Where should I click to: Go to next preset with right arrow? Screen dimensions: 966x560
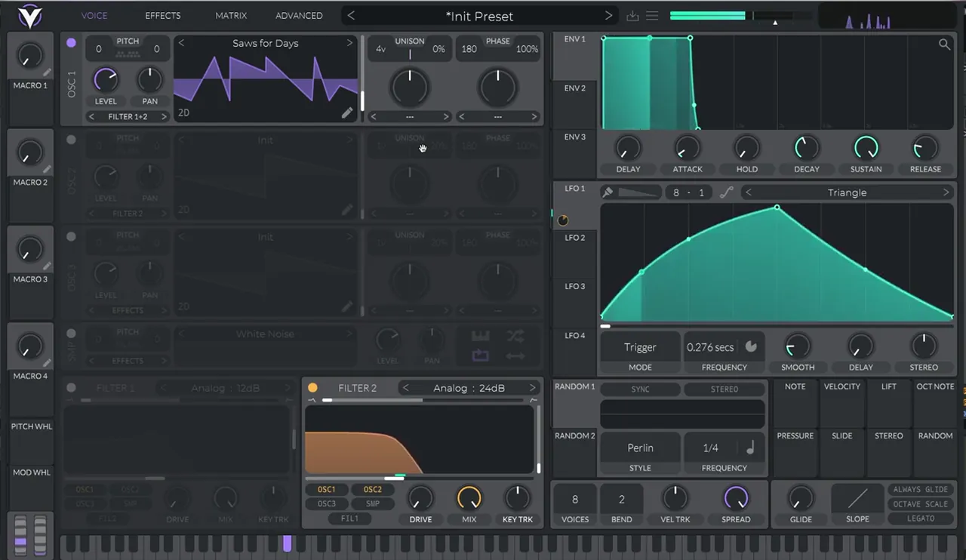(608, 16)
